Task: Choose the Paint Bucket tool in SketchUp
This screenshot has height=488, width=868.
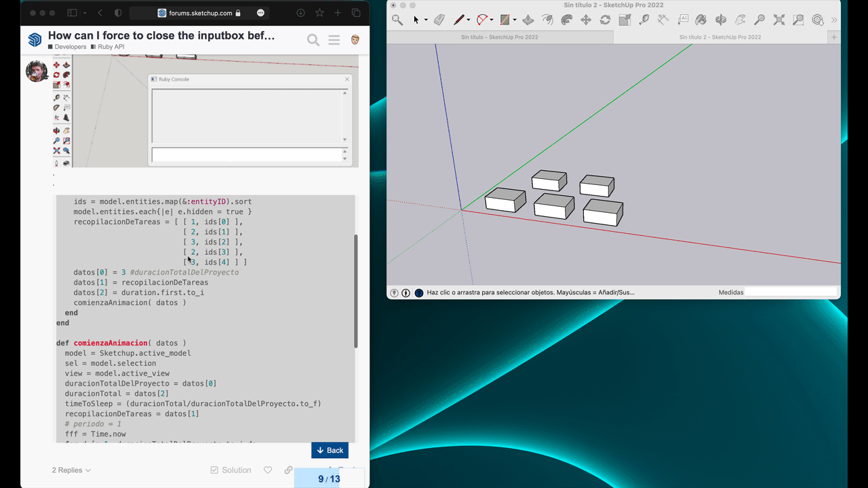Action: tap(702, 20)
